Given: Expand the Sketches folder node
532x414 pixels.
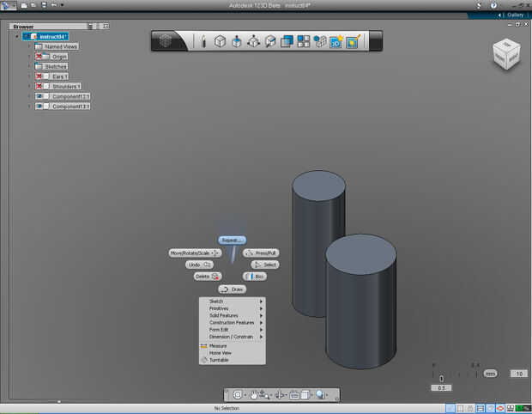Looking at the screenshot, I should pos(28,66).
